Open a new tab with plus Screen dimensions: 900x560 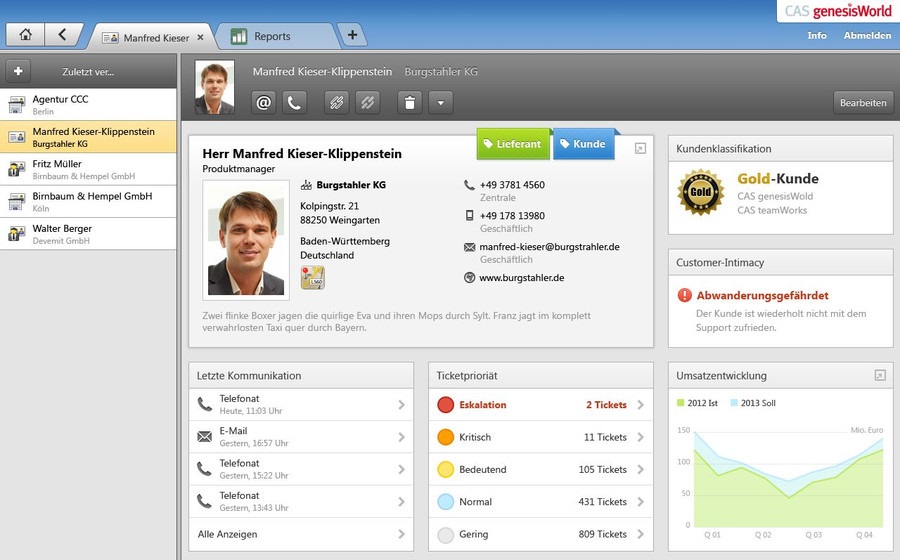click(352, 35)
